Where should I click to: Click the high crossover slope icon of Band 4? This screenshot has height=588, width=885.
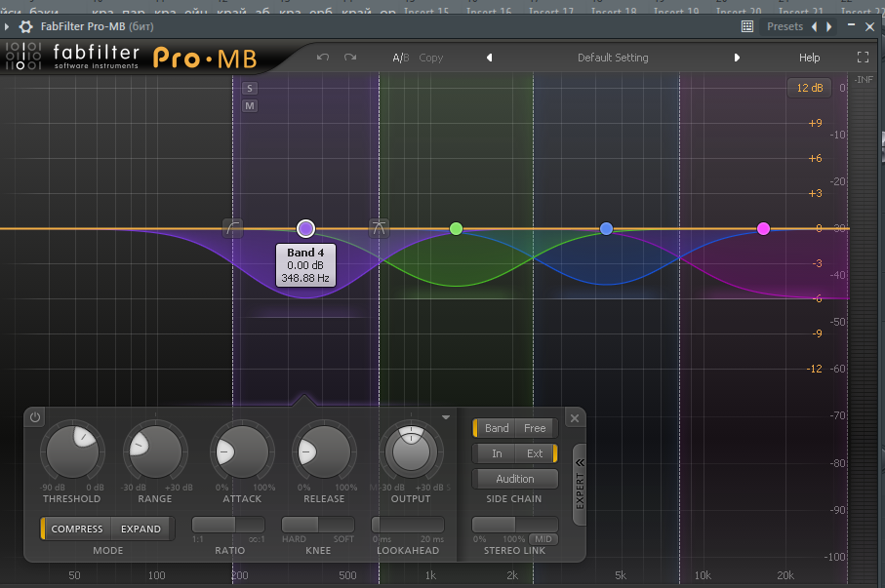pos(379,228)
